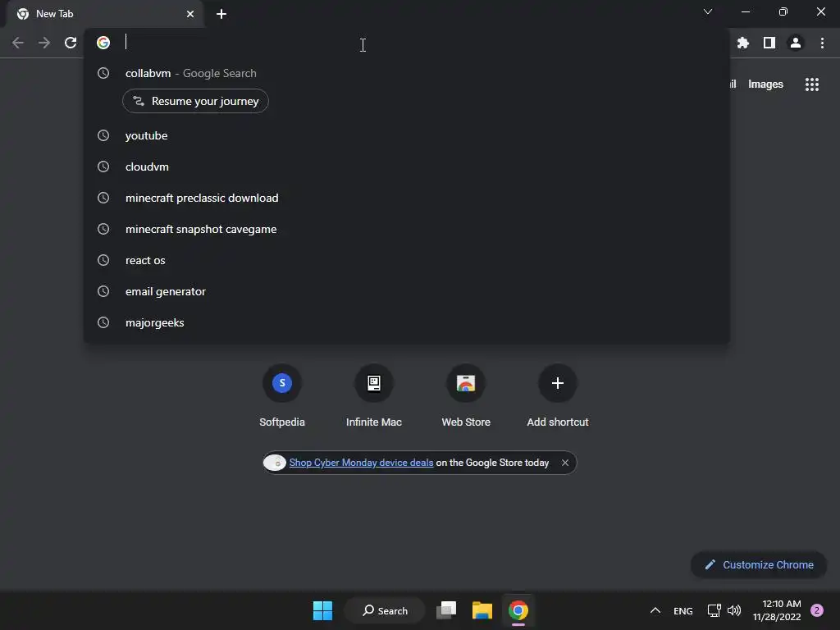
Task: Go back with the back arrow
Action: (18, 43)
